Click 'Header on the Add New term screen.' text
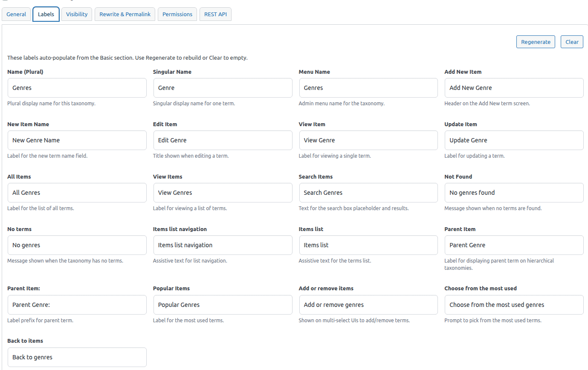The height and width of the screenshot is (370, 588). (487, 104)
